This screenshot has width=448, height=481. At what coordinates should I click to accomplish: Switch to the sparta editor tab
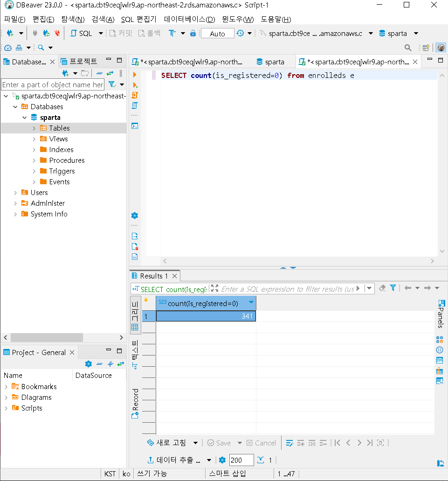pyautogui.click(x=270, y=62)
